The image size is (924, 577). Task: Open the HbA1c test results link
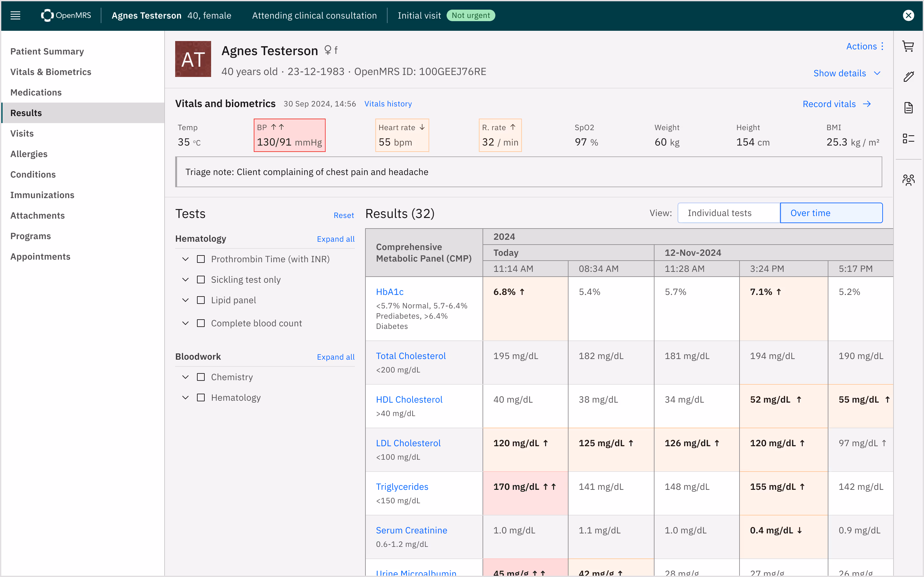tap(389, 291)
